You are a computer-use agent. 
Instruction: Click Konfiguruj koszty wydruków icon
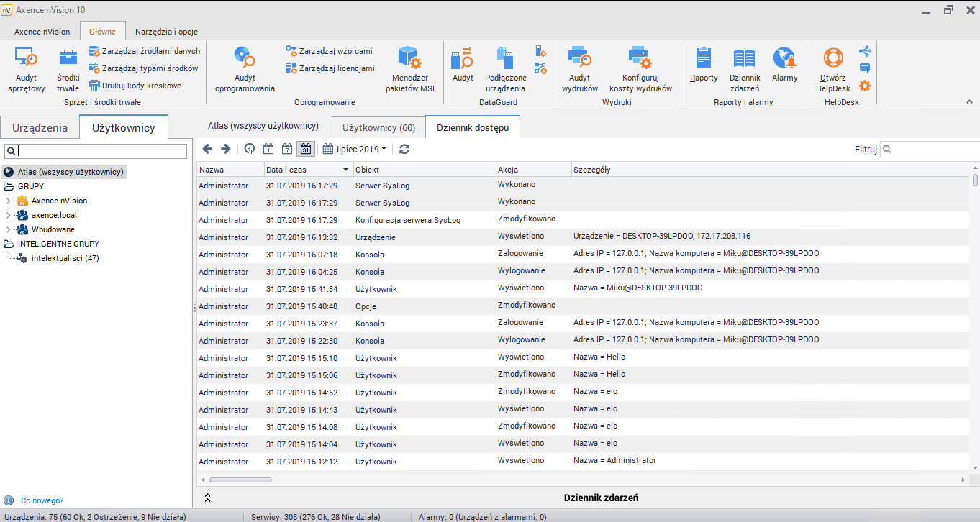(640, 58)
